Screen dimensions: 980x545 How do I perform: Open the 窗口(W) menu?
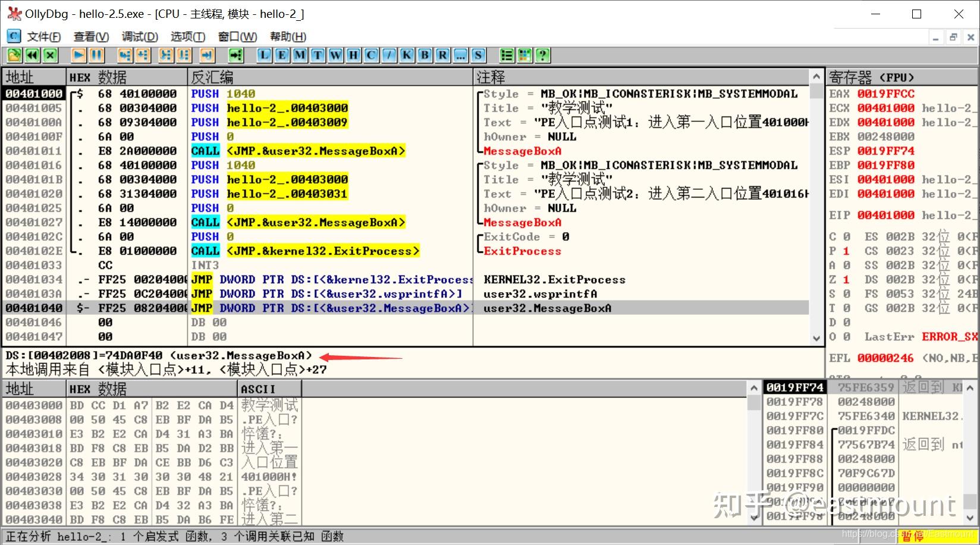[x=237, y=36]
